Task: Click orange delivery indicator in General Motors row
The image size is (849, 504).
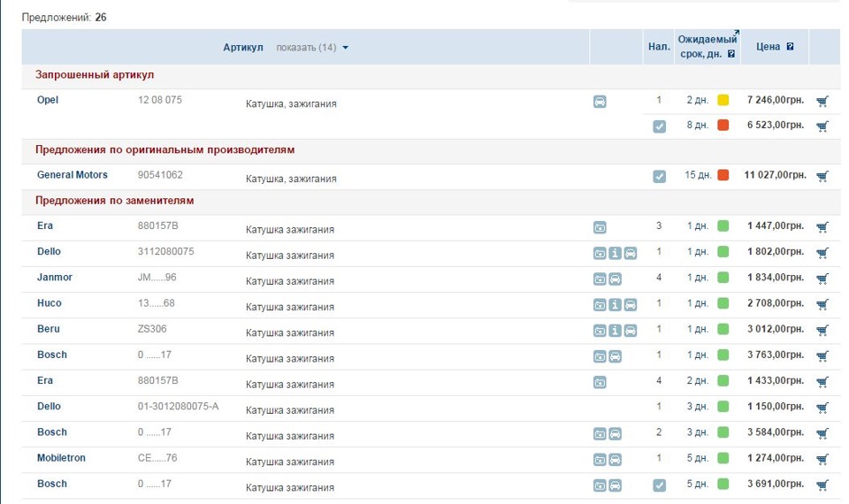Action: coord(723,175)
